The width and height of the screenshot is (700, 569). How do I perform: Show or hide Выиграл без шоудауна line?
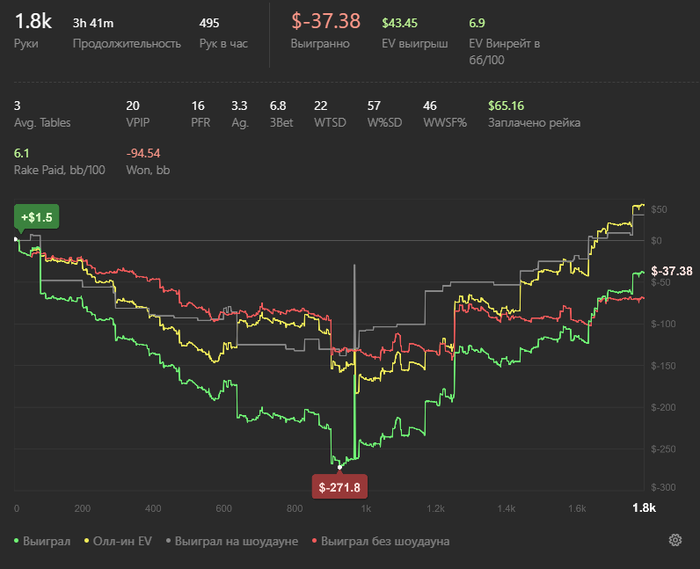point(385,541)
